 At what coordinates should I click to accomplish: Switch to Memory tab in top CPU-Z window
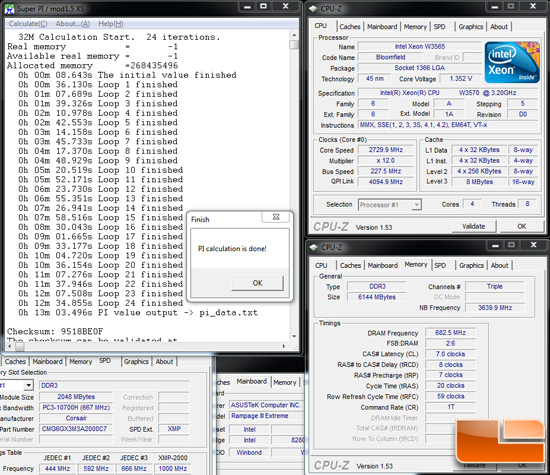click(x=415, y=27)
